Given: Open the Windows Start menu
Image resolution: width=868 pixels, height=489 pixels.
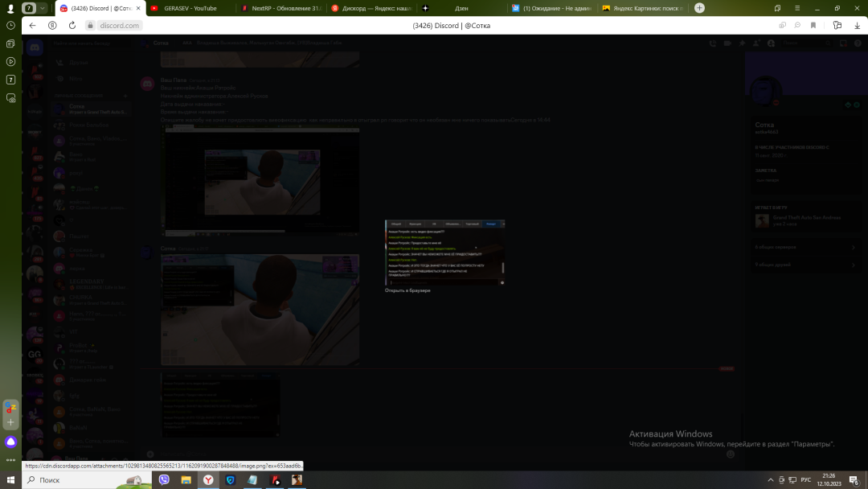Looking at the screenshot, I should click(x=10, y=479).
